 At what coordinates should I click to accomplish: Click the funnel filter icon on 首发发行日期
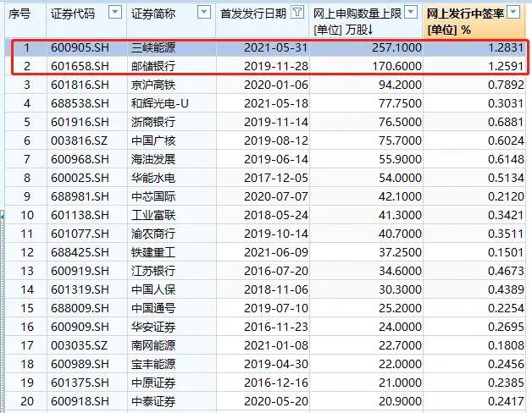(295, 12)
